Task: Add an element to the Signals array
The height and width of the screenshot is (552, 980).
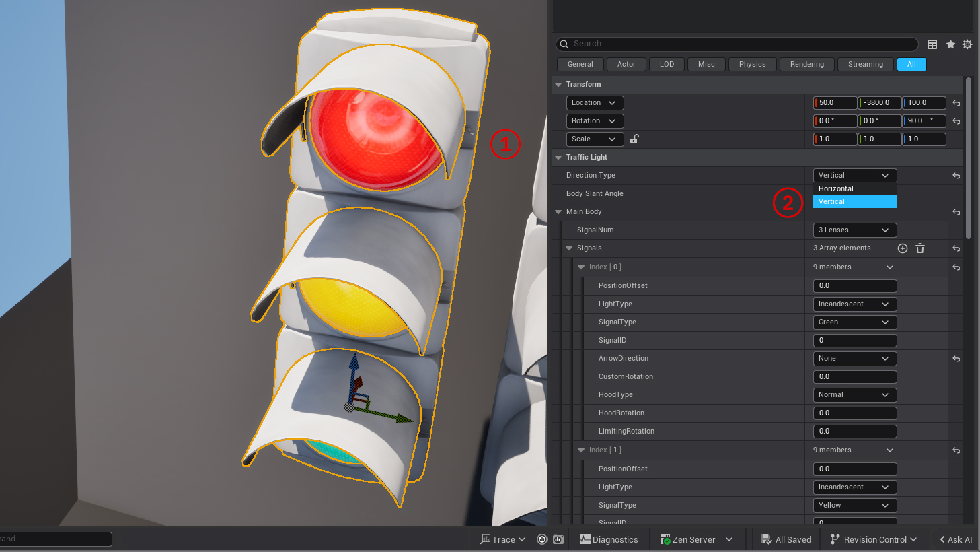Action: (903, 248)
